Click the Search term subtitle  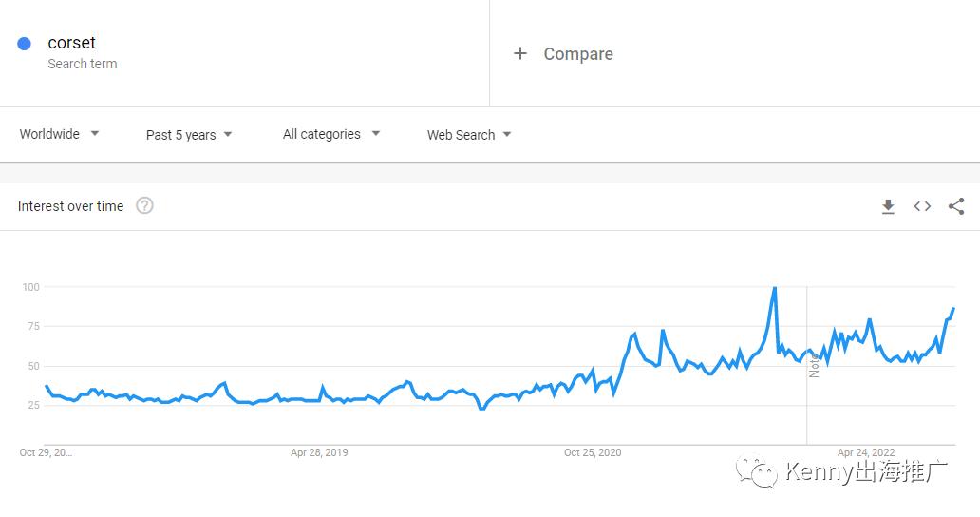83,64
